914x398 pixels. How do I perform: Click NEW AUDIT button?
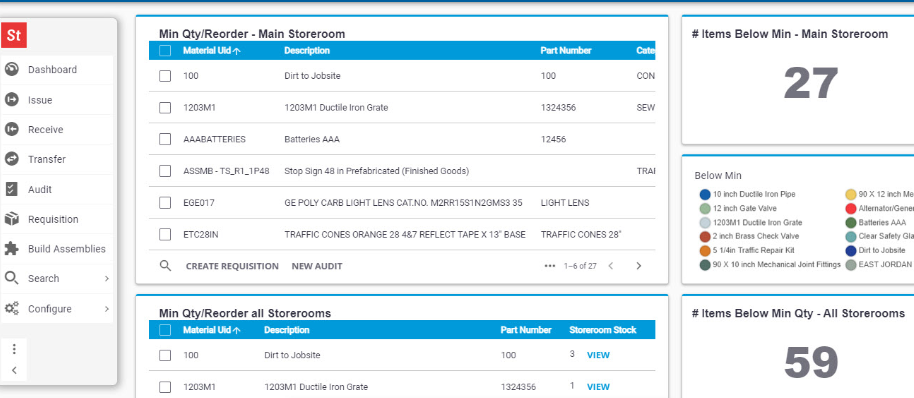point(317,266)
